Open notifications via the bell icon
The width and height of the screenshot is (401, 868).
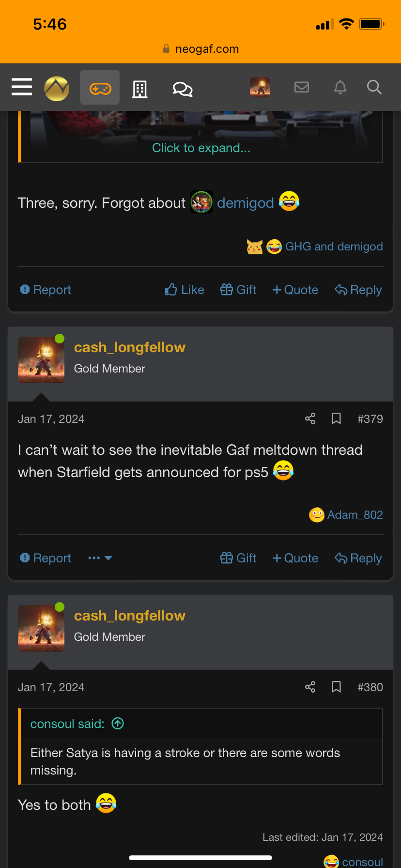(340, 87)
